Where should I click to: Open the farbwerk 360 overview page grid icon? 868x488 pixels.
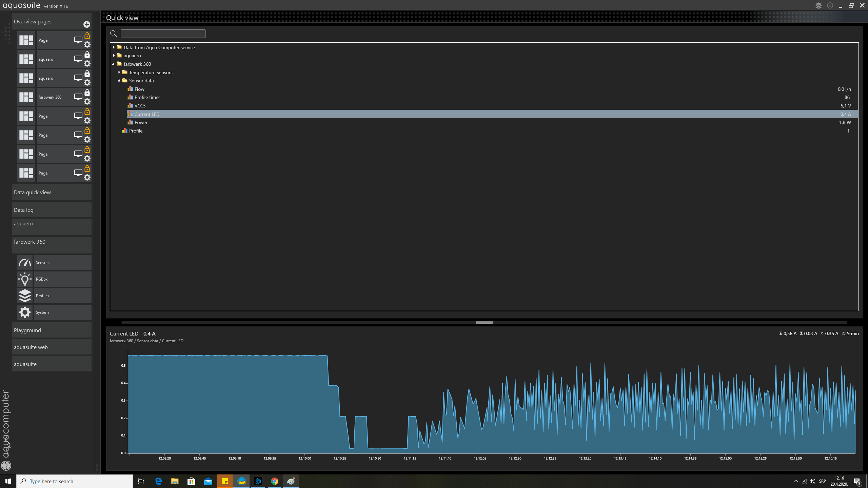coord(26,97)
